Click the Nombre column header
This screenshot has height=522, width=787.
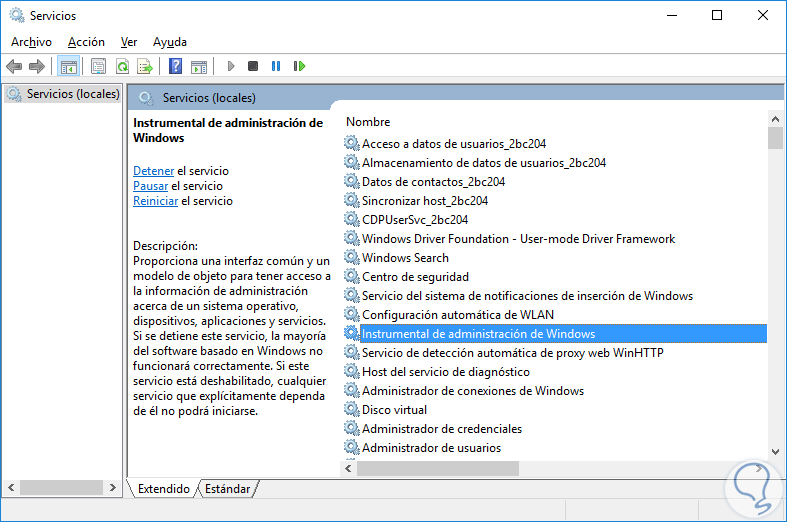coord(368,122)
